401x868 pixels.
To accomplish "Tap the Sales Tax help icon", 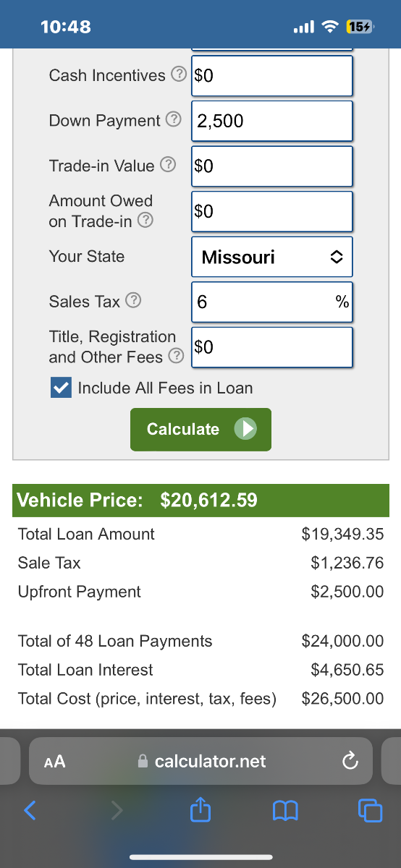I will point(132,302).
